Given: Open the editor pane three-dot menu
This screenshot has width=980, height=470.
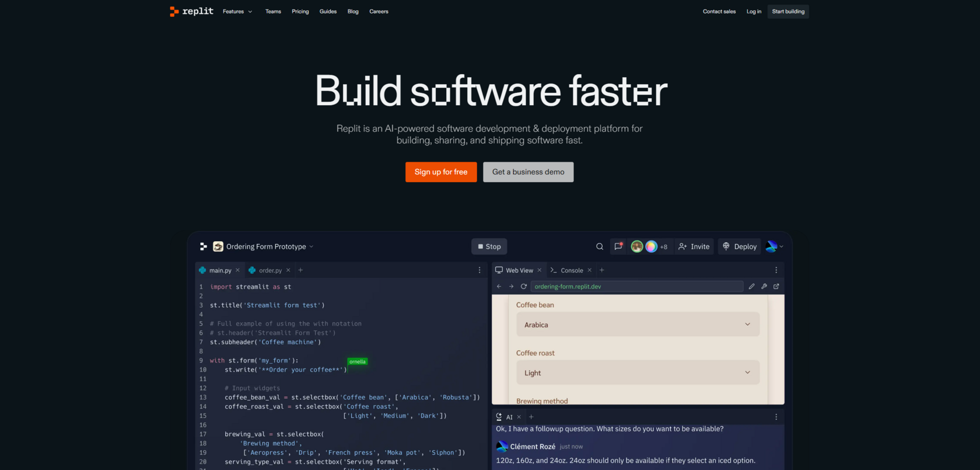Looking at the screenshot, I should pyautogui.click(x=480, y=270).
